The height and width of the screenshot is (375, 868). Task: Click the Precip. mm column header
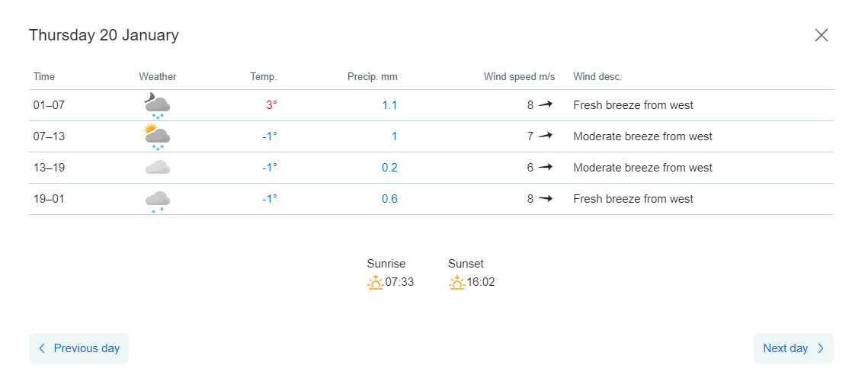372,77
